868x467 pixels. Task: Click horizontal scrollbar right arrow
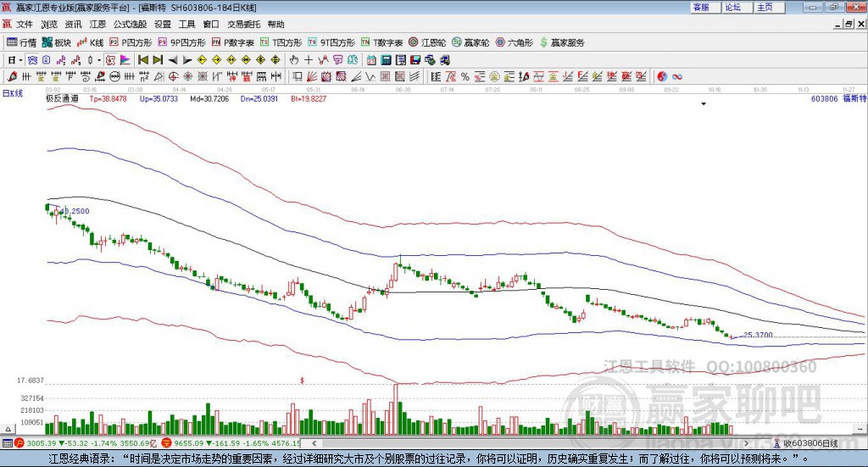pos(746,443)
